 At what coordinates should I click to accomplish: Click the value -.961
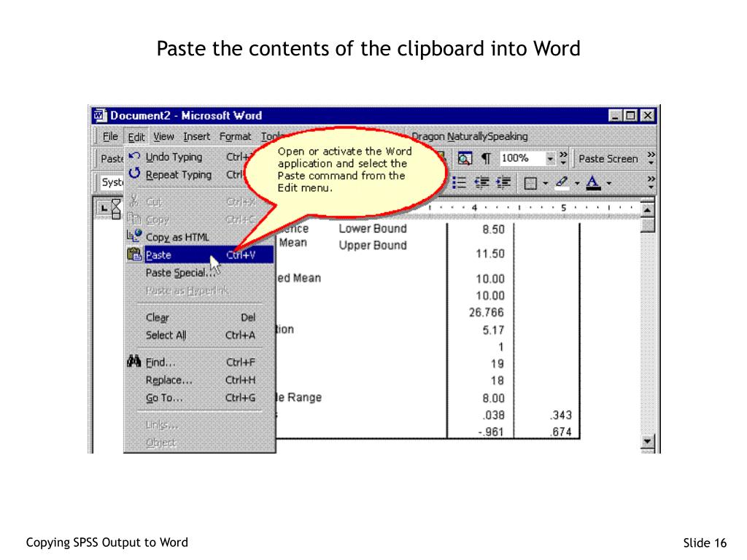pyautogui.click(x=491, y=432)
